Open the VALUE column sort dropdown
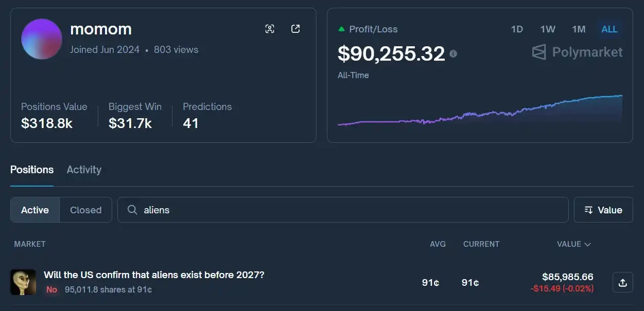This screenshot has width=644, height=311. [x=574, y=244]
